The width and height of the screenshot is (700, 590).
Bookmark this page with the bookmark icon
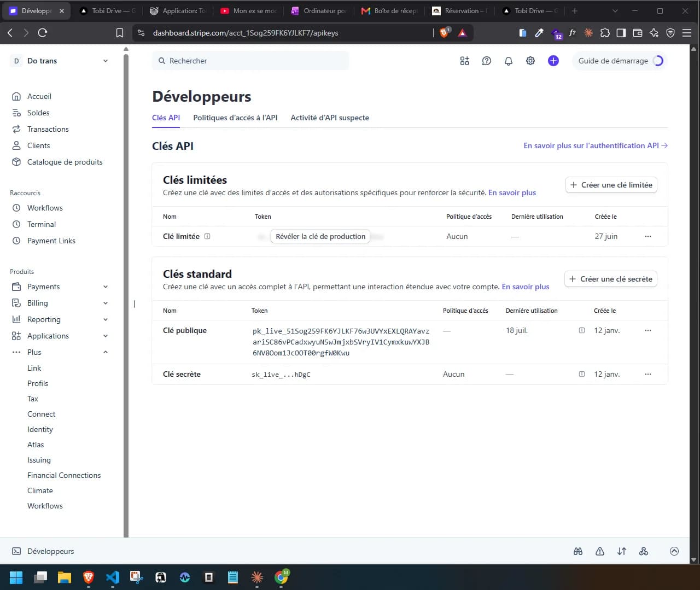pos(120,33)
